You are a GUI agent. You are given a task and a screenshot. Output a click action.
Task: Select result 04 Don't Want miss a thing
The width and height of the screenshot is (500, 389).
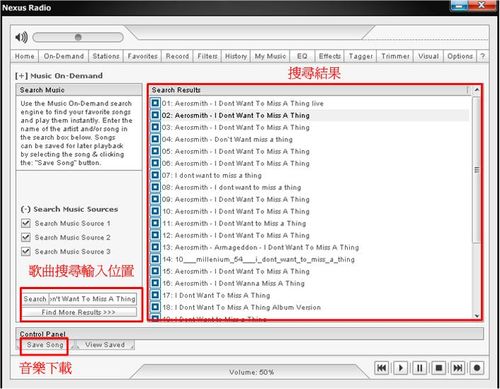click(x=227, y=139)
